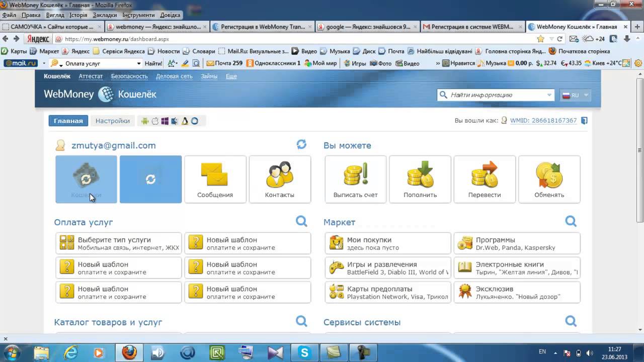Switch to google — Яндекс browser tab
Image resolution: width=644 pixels, height=362 pixels.
(x=367, y=27)
